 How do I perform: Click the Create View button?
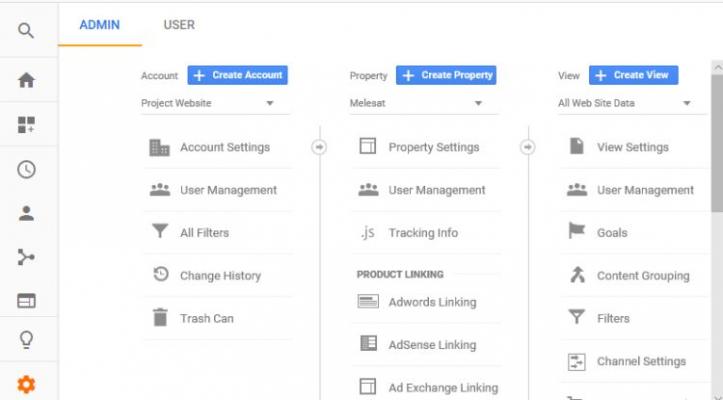pyautogui.click(x=633, y=75)
